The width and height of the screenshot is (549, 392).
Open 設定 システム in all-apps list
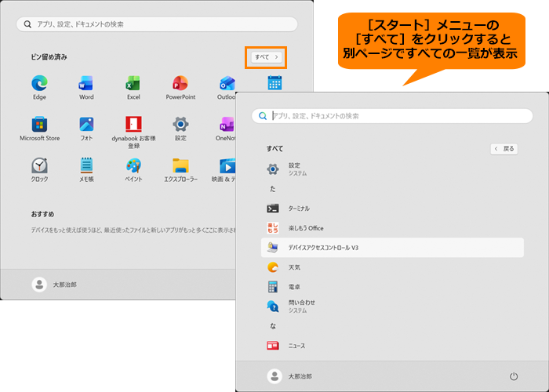[392, 169]
